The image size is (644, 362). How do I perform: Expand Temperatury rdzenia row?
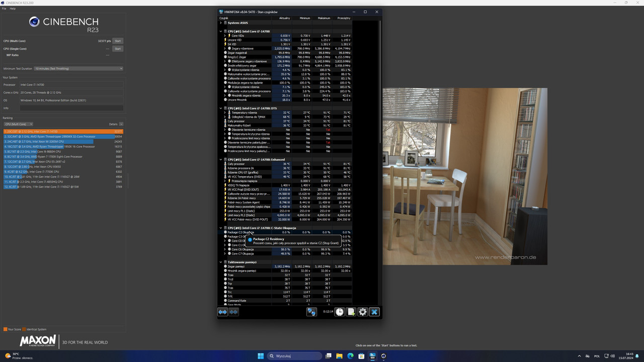225,113
